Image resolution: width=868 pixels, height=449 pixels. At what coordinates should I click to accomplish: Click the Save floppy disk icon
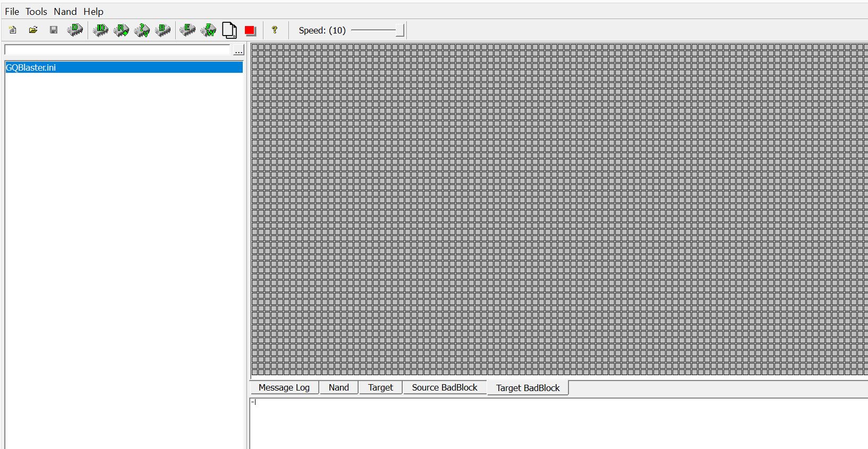pos(54,30)
